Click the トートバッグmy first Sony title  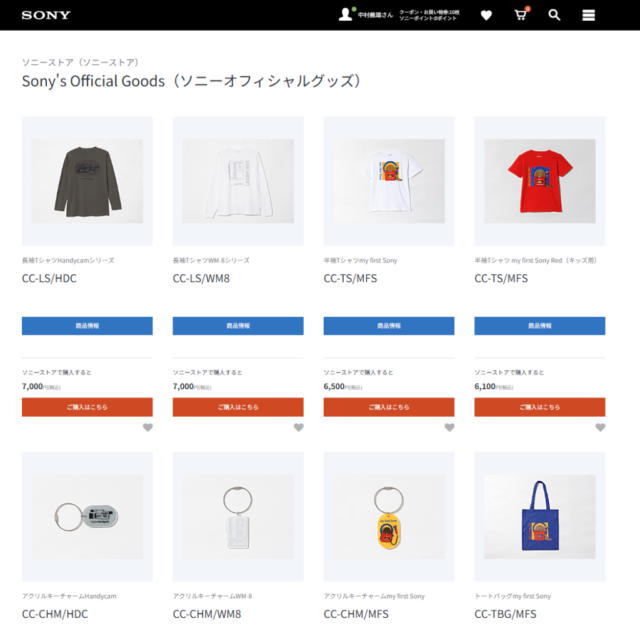pos(512,596)
